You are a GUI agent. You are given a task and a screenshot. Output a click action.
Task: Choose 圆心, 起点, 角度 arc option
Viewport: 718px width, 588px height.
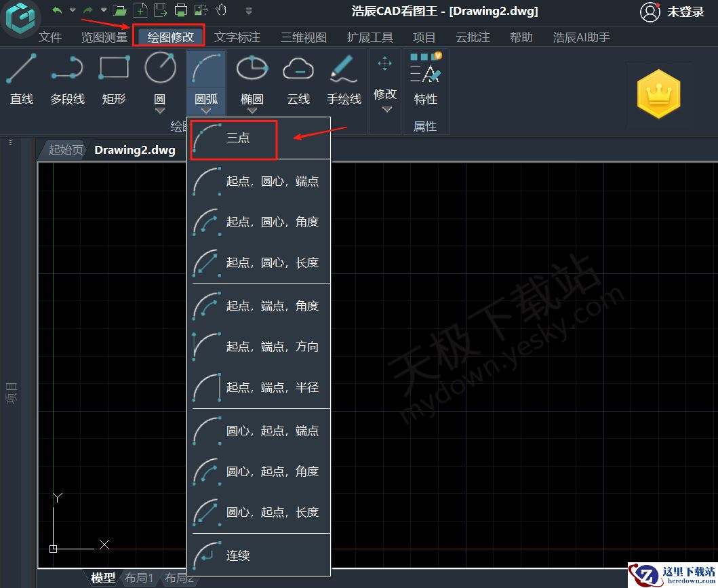click(259, 471)
